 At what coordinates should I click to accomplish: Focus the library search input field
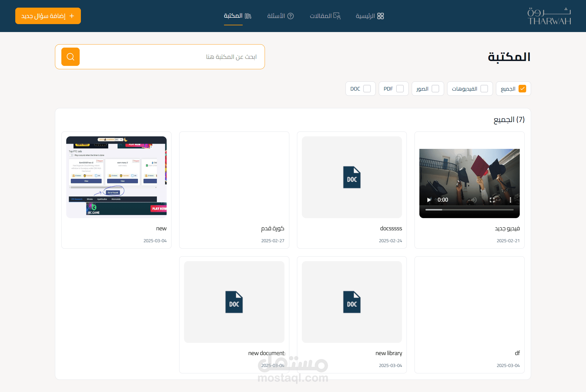(171, 57)
